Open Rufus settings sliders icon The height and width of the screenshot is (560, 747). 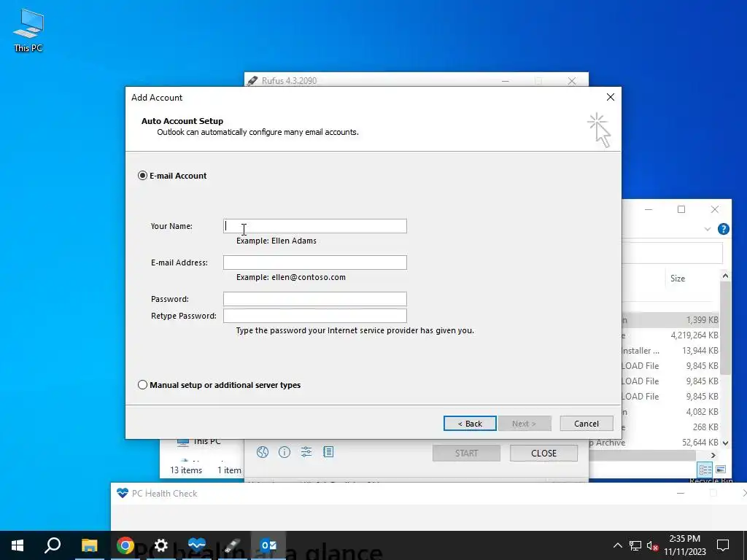(x=306, y=452)
